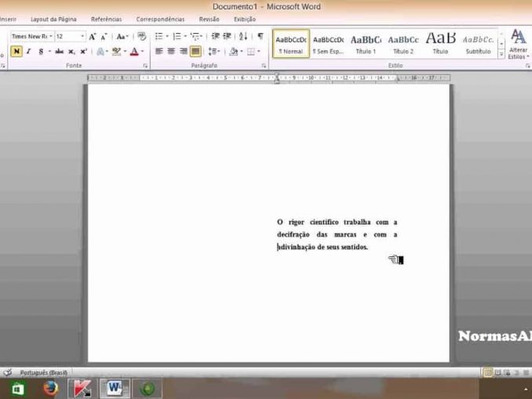532x399 pixels.
Task: Open the Referências ribbon tab
Action: 106,19
